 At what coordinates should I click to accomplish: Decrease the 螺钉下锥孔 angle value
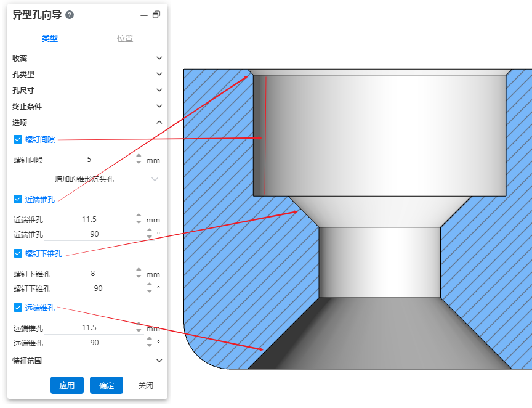click(x=149, y=291)
